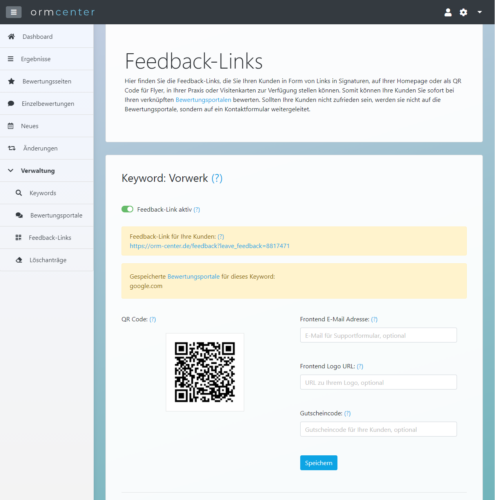The image size is (495, 500).
Task: Click the Neues calendar icon
Action: point(11,126)
